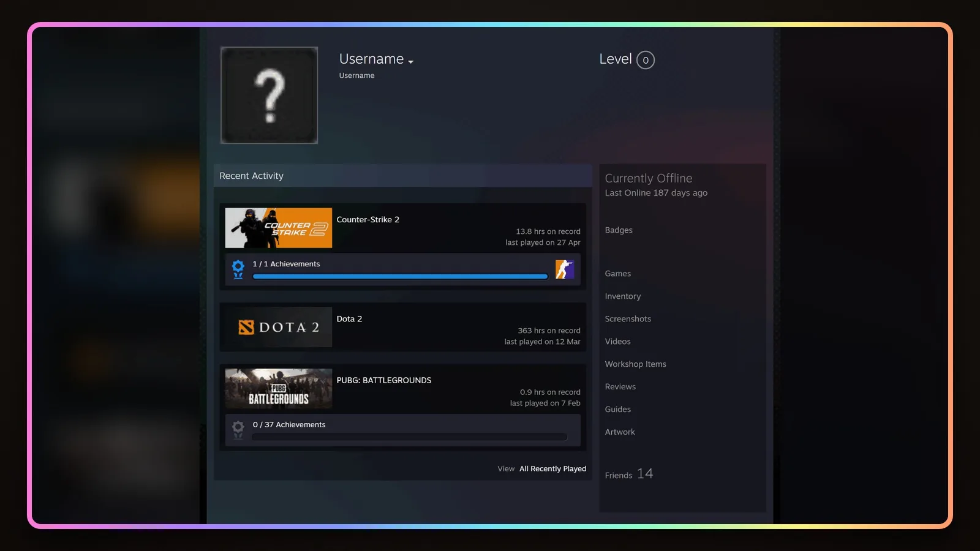Open the Reviews section
980x551 pixels.
[x=620, y=387]
